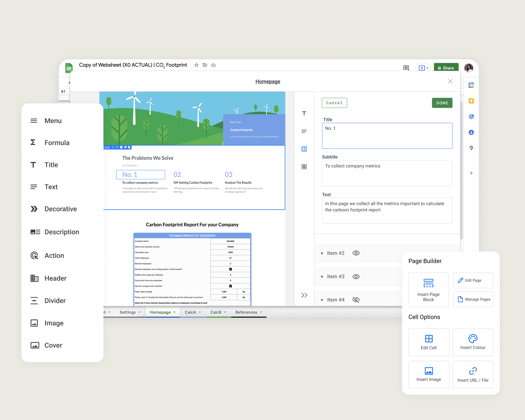Click the Cancel button
Viewport: 525px width, 420px height.
click(x=334, y=103)
